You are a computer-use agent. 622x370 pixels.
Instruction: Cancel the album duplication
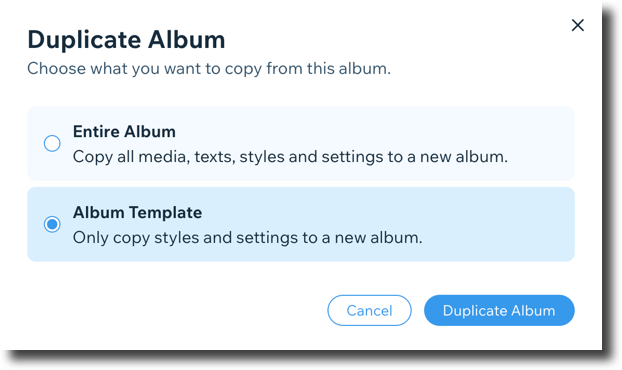(369, 310)
